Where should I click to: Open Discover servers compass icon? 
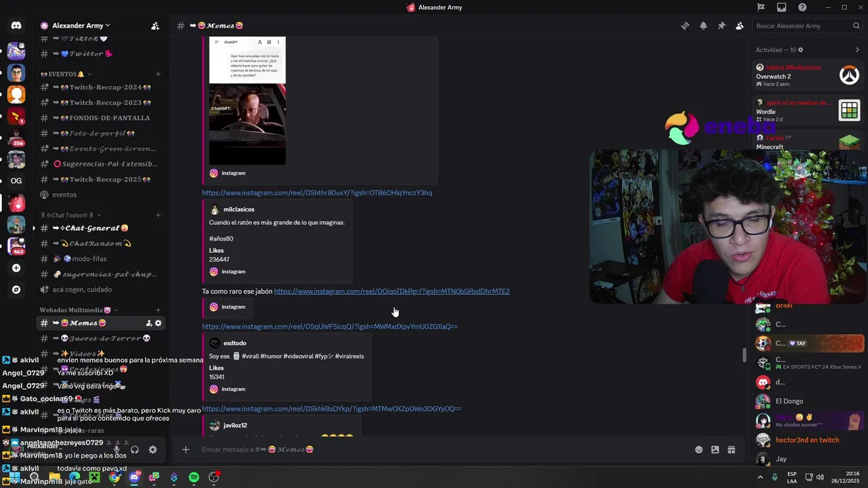click(16, 289)
